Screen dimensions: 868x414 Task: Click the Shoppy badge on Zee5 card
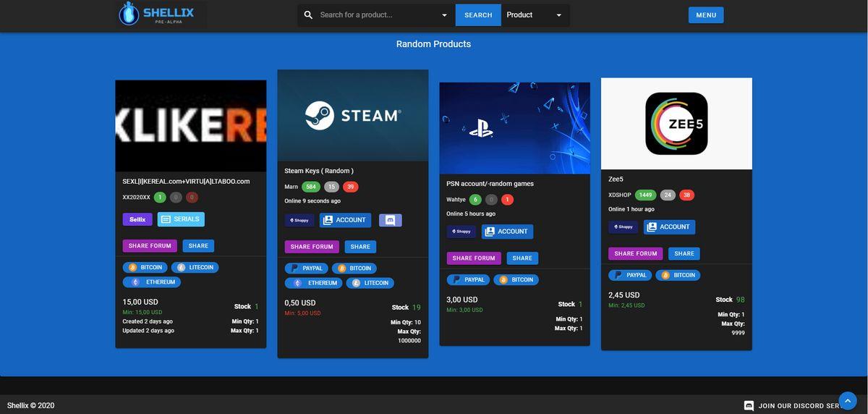pyautogui.click(x=624, y=227)
